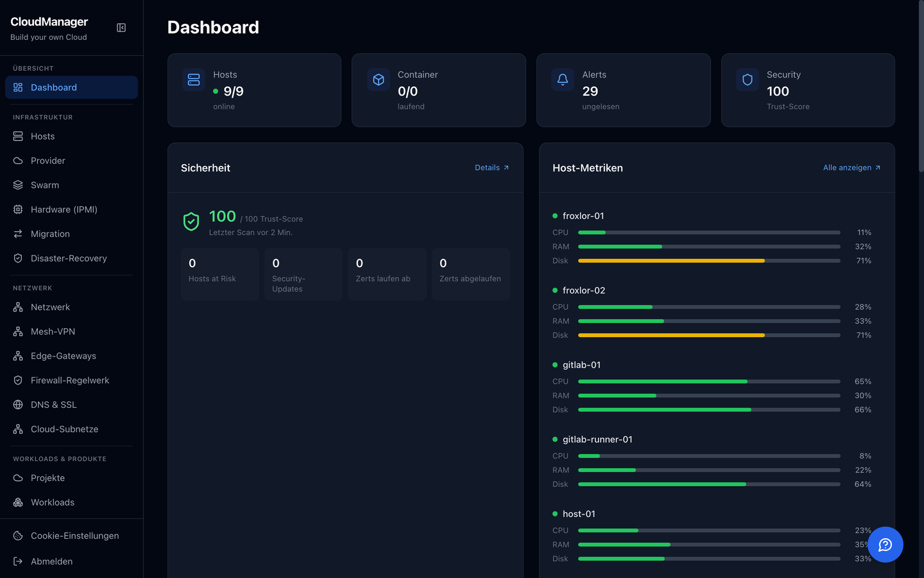Image resolution: width=924 pixels, height=578 pixels.
Task: Click the Cookie-Einstellungen cookie icon
Action: (x=18, y=536)
